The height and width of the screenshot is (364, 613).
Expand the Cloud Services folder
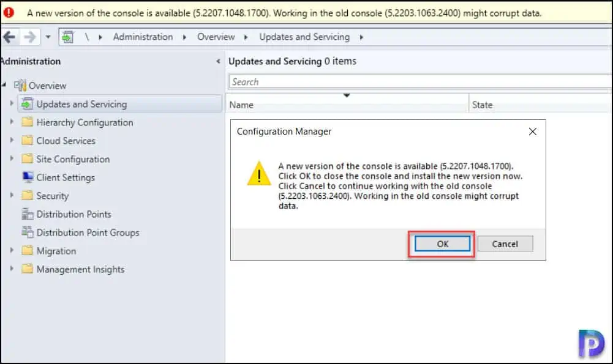[x=12, y=140]
